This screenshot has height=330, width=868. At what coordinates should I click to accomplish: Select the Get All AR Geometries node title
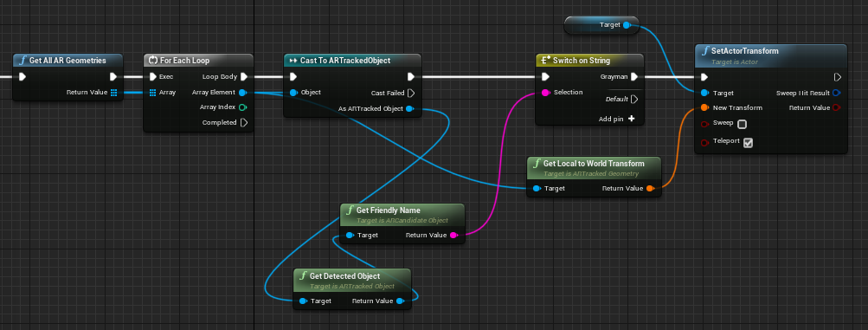68,61
